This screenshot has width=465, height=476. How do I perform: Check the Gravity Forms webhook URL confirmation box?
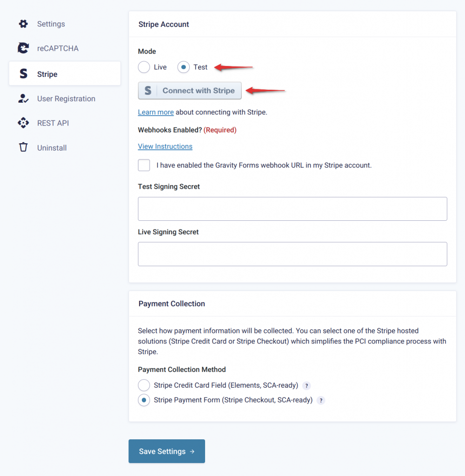144,165
